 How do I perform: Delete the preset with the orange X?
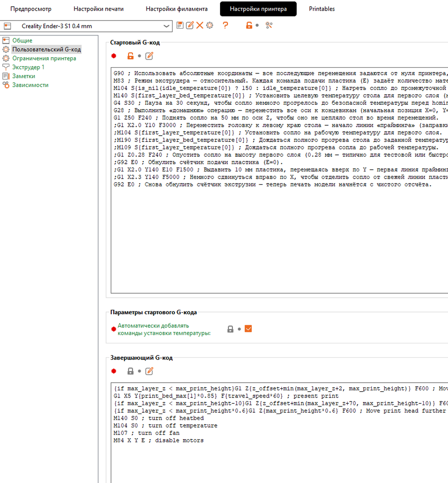[x=199, y=26]
